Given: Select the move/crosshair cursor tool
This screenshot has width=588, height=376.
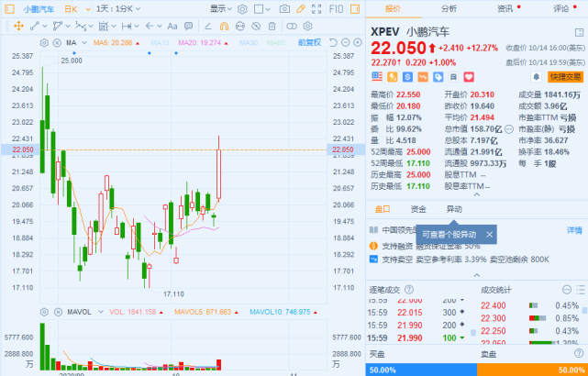Looking at the screenshot, I should (x=18, y=26).
